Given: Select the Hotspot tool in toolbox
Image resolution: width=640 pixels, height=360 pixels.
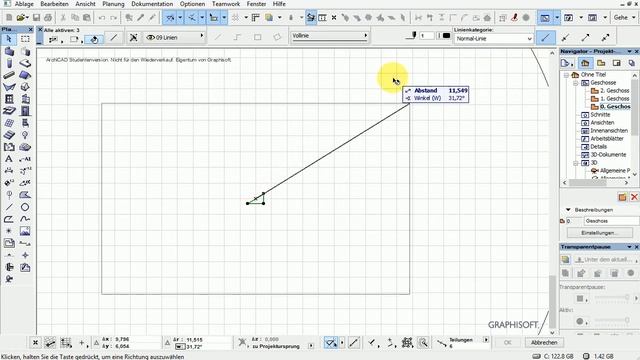Looking at the screenshot, I should point(9,231).
